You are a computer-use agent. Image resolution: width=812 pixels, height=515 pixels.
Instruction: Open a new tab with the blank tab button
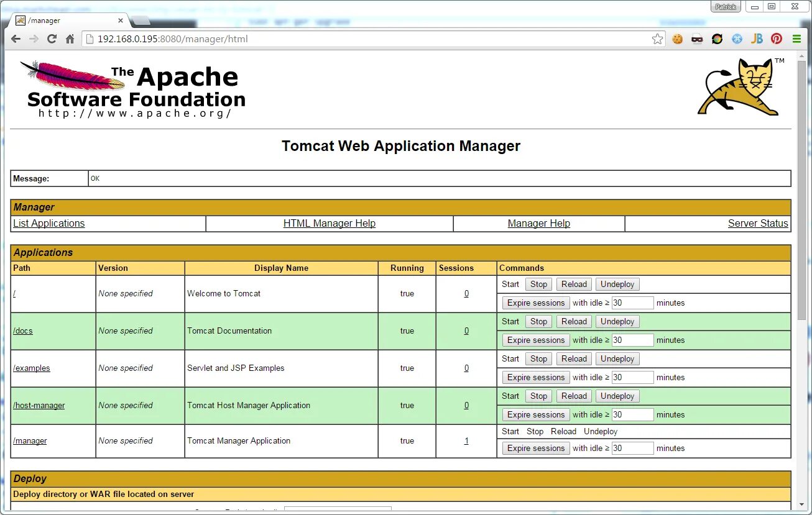coord(141,21)
